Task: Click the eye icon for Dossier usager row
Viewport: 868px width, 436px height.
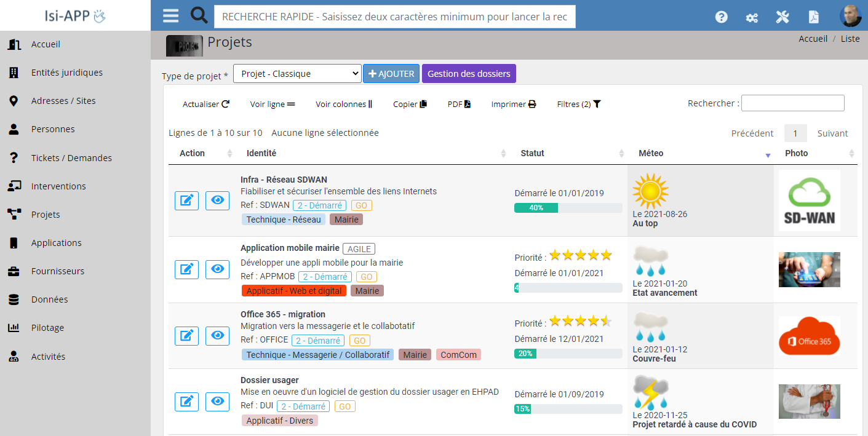Action: tap(217, 402)
